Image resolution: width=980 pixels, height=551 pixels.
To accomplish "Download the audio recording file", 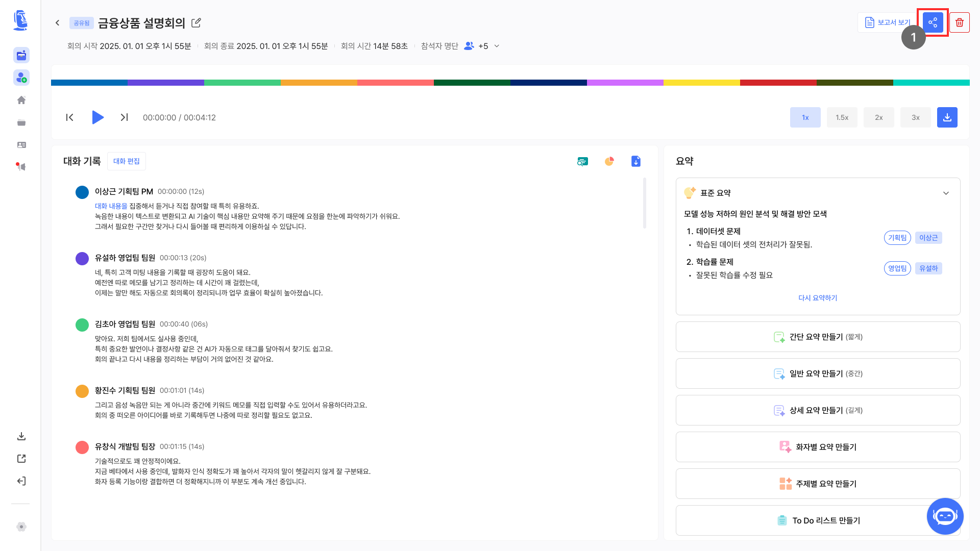I will tap(947, 117).
